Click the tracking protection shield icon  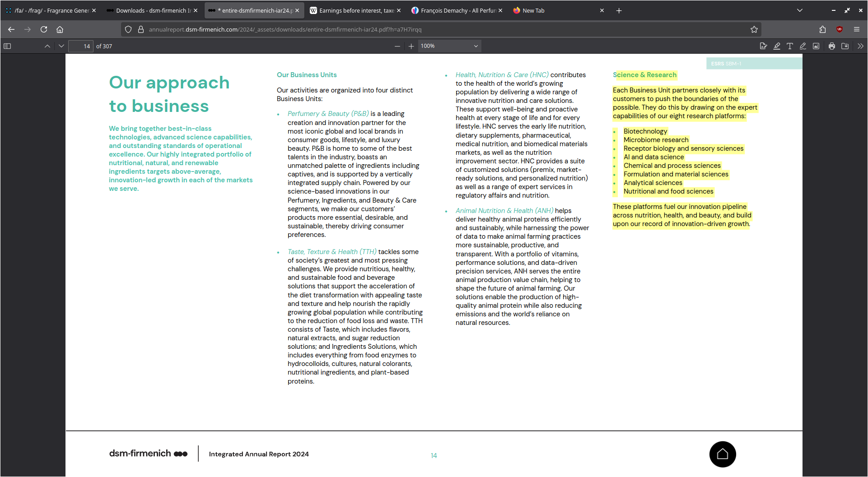[x=128, y=29]
